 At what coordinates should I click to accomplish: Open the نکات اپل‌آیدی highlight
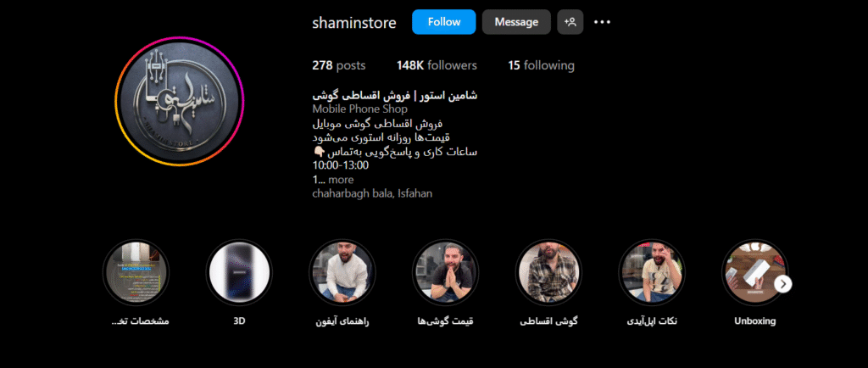point(652,272)
